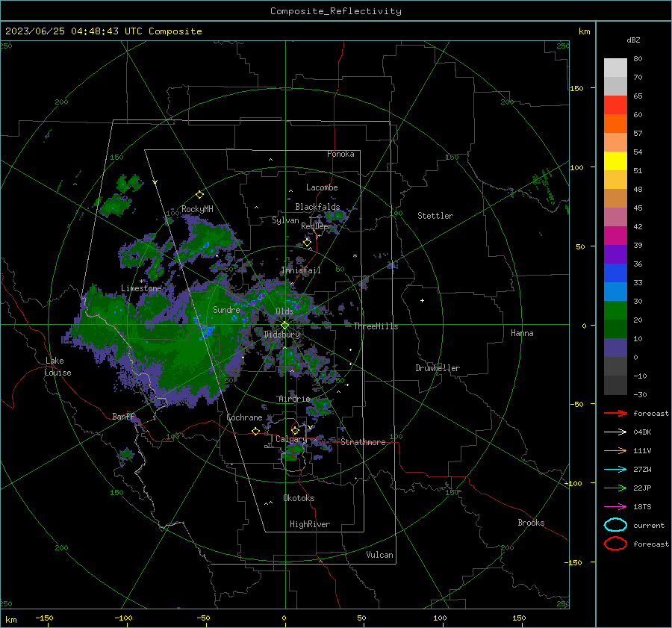Click the Drumheller town label
The width and height of the screenshot is (672, 628).
[x=438, y=368]
